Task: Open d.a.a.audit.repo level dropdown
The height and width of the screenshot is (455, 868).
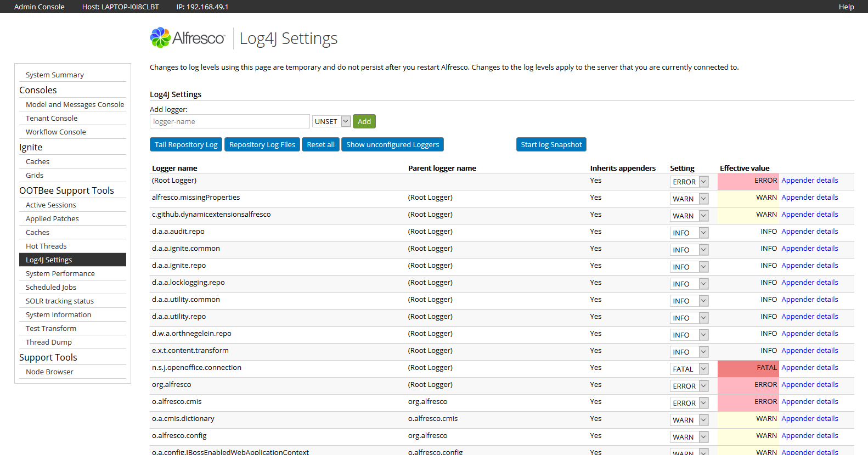Action: (x=689, y=233)
